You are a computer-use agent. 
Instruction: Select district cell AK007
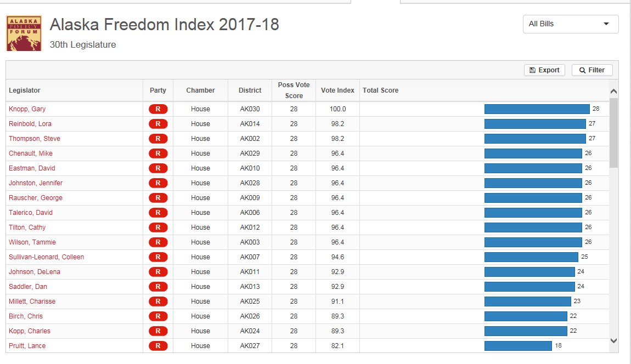point(250,257)
